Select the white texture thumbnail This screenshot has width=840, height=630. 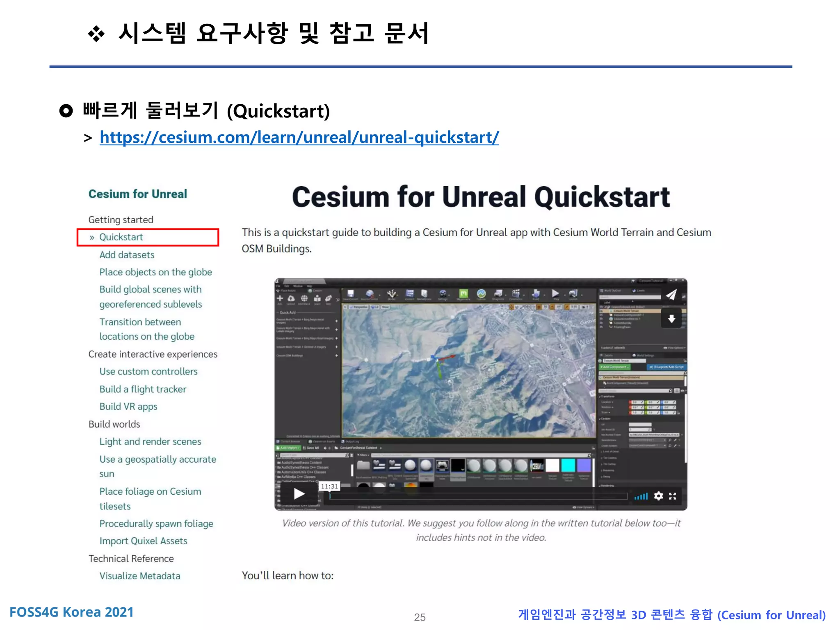pyautogui.click(x=552, y=466)
